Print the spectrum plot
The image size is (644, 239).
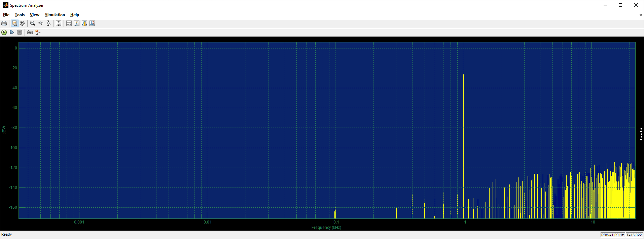(x=4, y=23)
